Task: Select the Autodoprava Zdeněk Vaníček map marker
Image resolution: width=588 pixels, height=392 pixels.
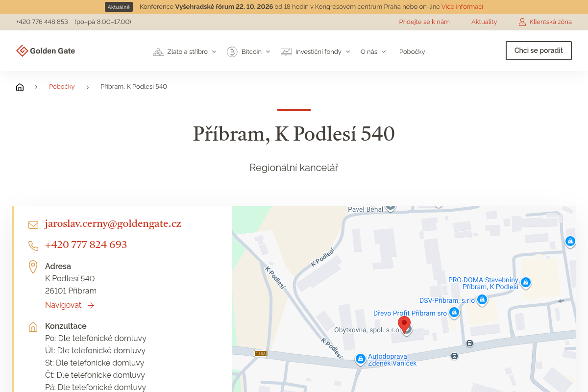Action: [x=361, y=359]
